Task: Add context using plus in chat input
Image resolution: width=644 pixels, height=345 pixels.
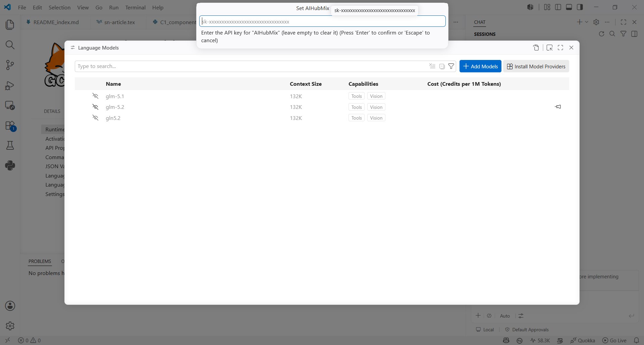Action: [x=478, y=316]
